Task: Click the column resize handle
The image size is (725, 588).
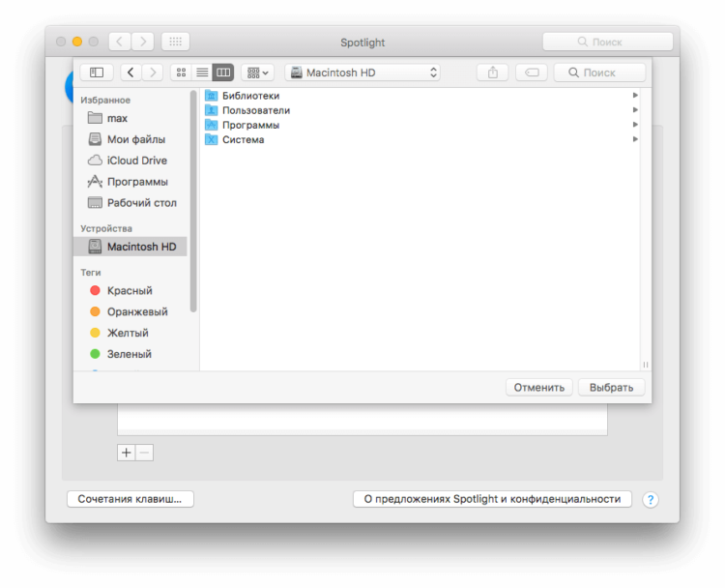Action: point(646,365)
